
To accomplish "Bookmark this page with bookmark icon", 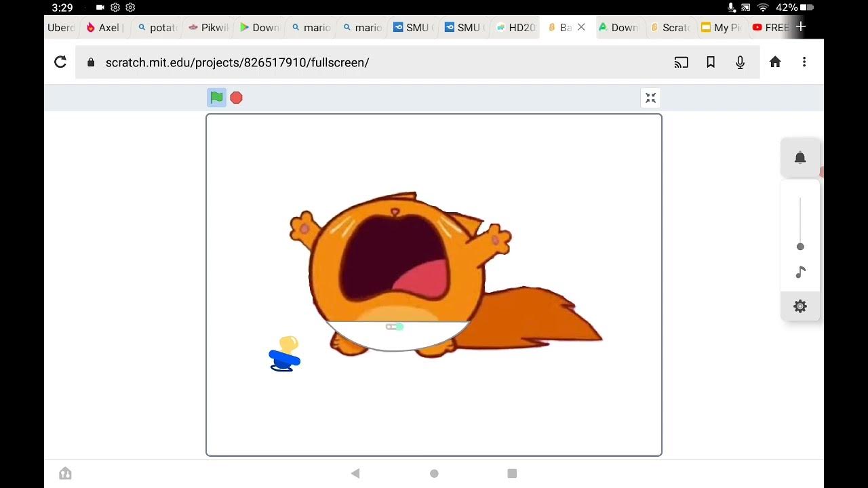I will (711, 62).
